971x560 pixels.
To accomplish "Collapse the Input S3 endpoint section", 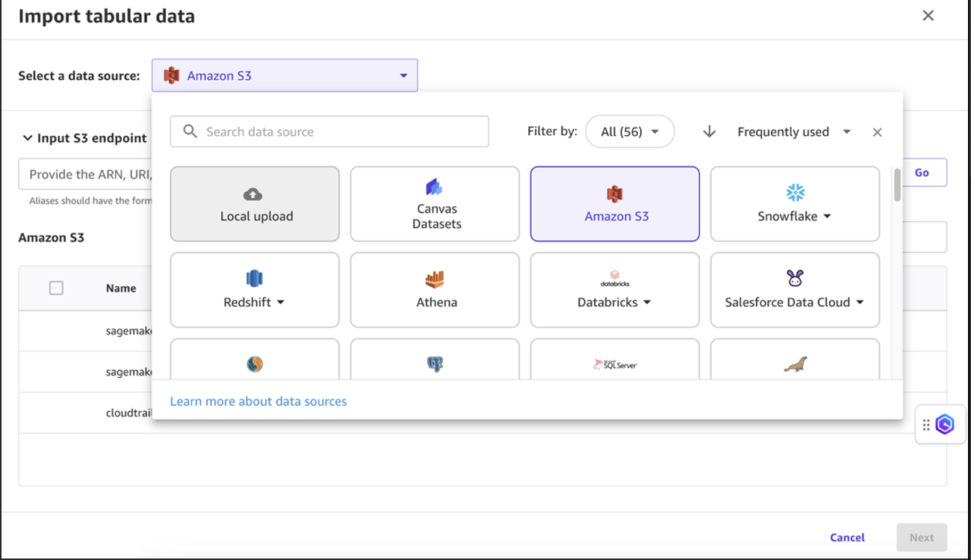I will click(x=28, y=138).
